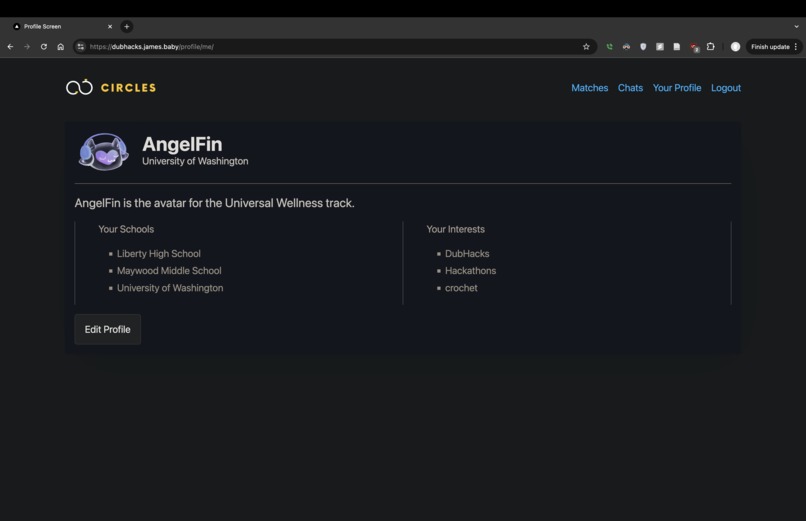Select the Profile Screen tab

click(x=62, y=26)
